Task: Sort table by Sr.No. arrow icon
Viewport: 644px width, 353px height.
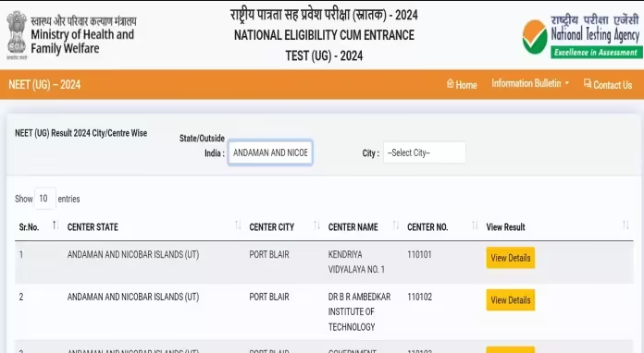Action: pyautogui.click(x=55, y=225)
